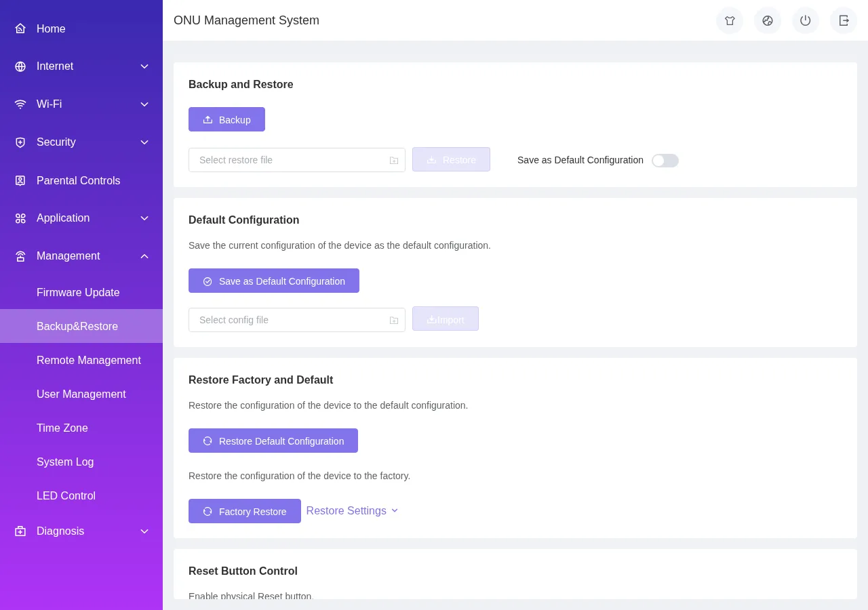Open the theme switcher shirt icon
This screenshot has height=610, width=868.
point(730,20)
